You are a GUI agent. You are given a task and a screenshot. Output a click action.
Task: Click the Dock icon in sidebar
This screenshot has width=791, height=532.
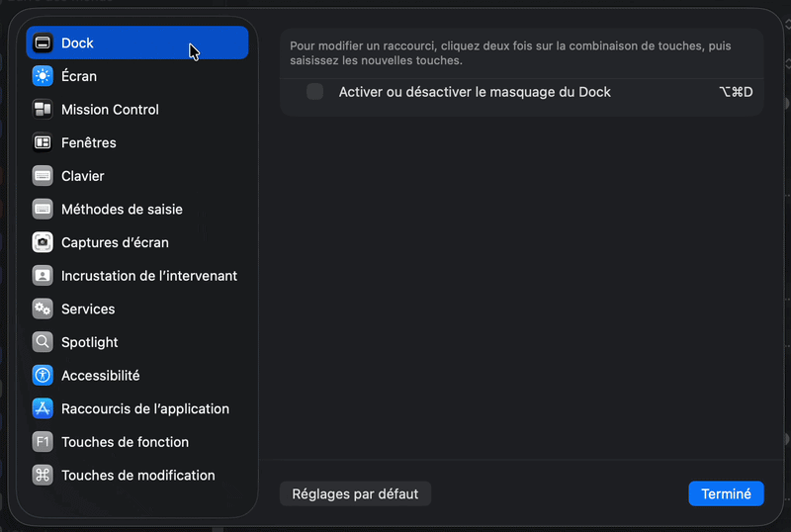tap(43, 44)
